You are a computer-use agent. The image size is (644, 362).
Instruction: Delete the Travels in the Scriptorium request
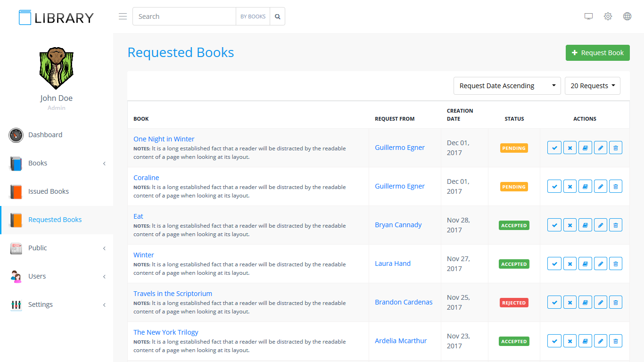pos(615,302)
